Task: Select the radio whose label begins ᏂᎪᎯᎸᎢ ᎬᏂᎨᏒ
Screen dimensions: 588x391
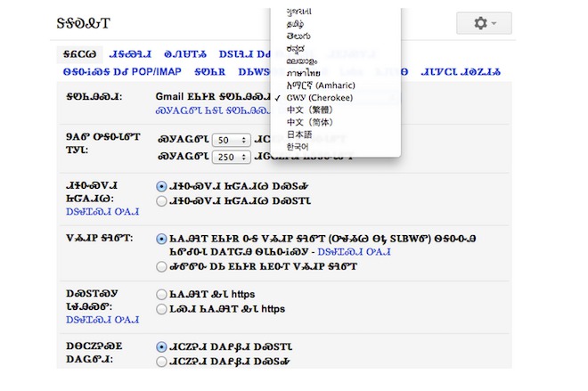Action: (161, 240)
